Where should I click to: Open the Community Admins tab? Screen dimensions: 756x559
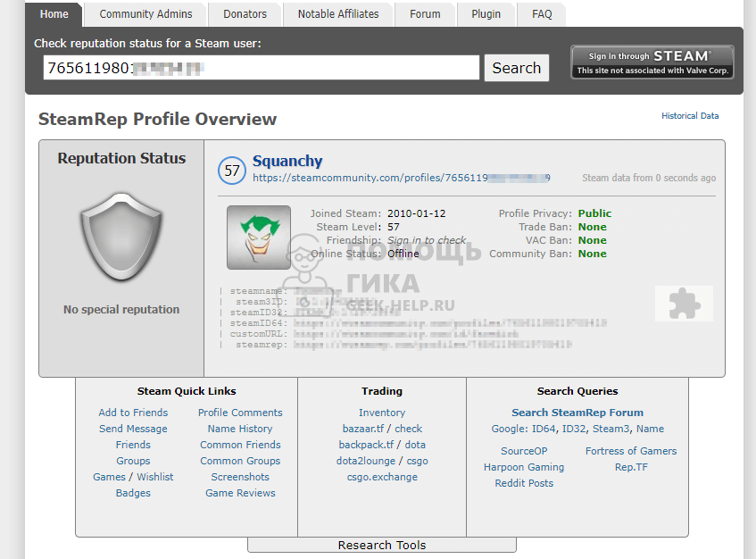coord(144,14)
